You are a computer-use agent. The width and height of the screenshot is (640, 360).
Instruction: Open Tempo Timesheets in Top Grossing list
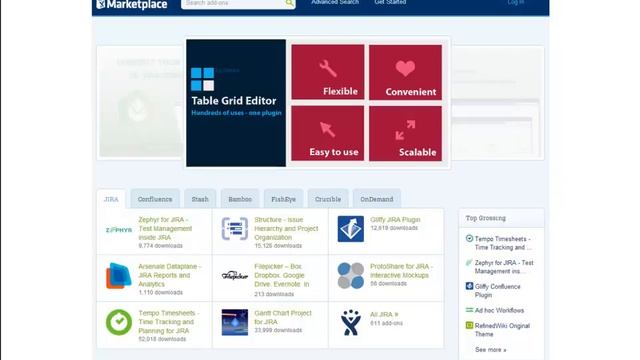click(503, 243)
